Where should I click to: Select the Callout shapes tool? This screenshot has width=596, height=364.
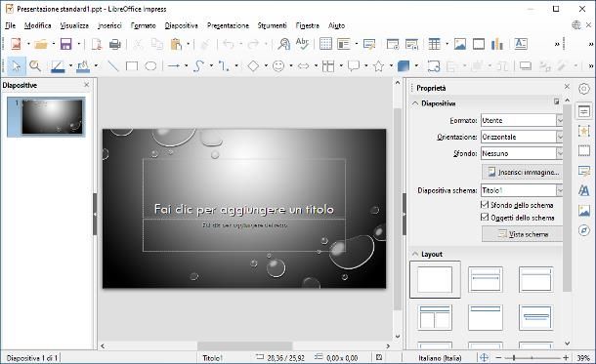(354, 66)
